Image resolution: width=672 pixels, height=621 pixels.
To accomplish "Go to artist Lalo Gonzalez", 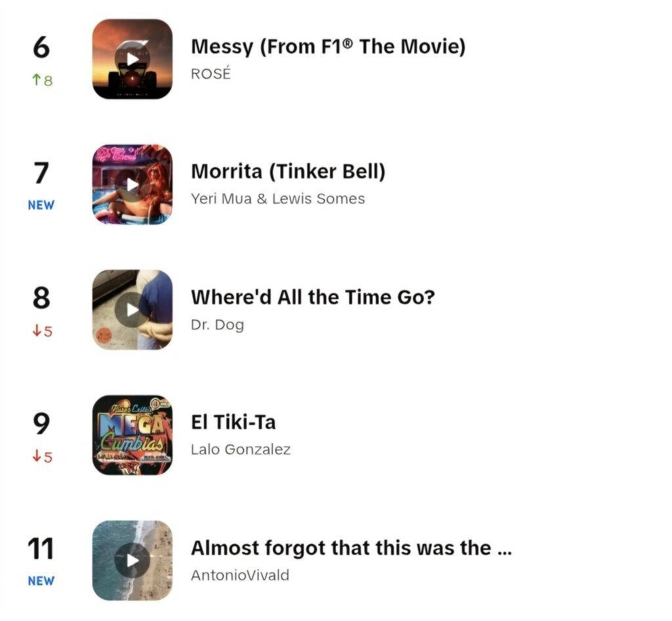I will click(240, 449).
